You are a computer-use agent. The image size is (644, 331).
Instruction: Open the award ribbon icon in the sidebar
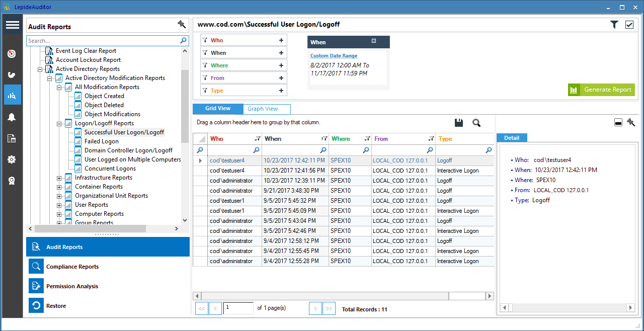12,181
